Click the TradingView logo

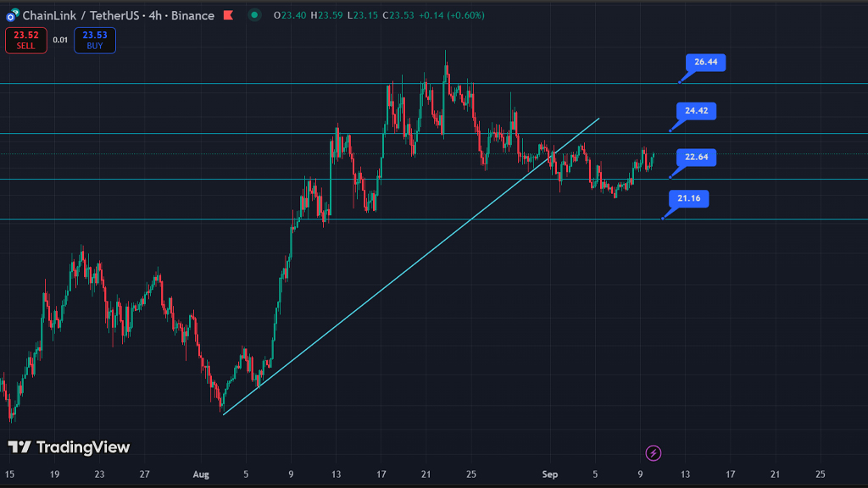pyautogui.click(x=69, y=447)
